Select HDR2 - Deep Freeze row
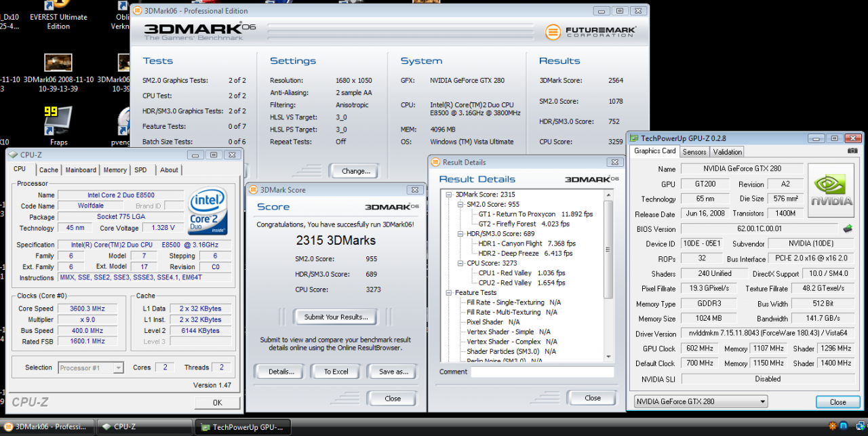This screenshot has height=436, width=868. click(x=525, y=254)
